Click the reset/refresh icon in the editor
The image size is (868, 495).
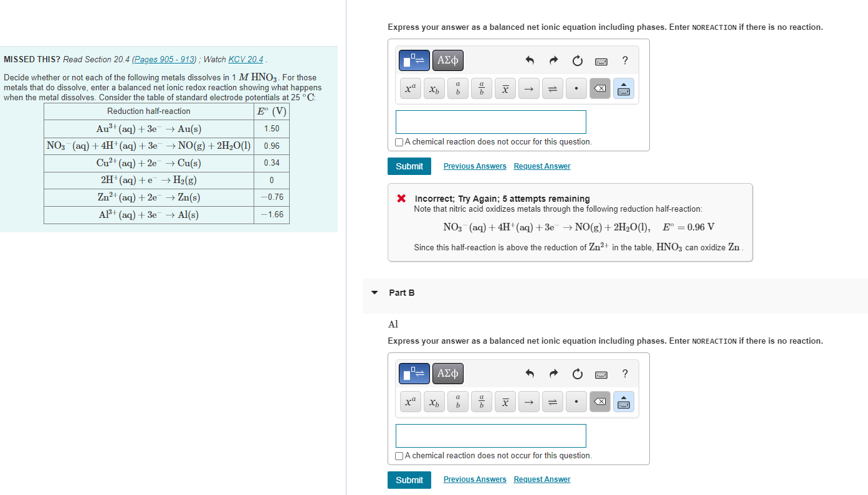pyautogui.click(x=577, y=60)
